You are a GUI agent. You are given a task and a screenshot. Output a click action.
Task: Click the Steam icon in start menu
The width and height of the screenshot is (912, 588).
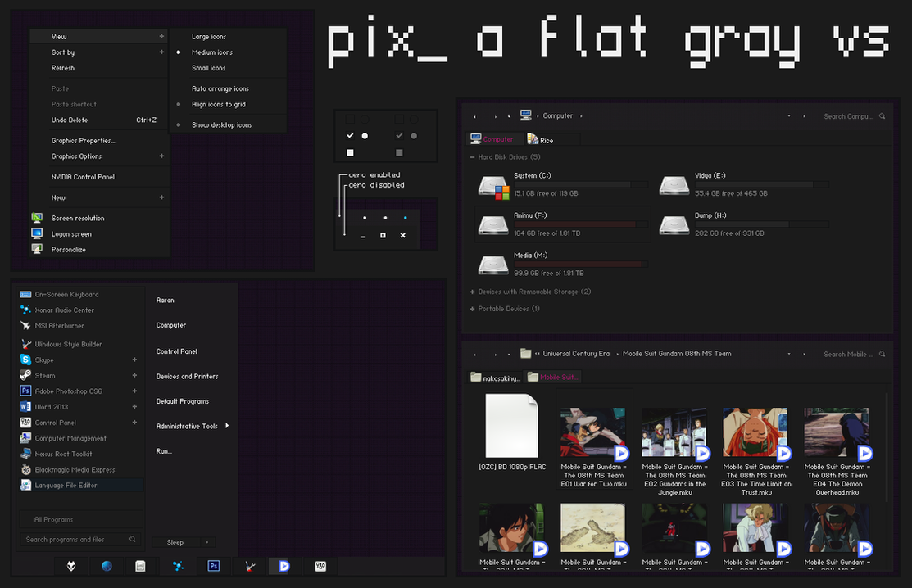tap(25, 375)
